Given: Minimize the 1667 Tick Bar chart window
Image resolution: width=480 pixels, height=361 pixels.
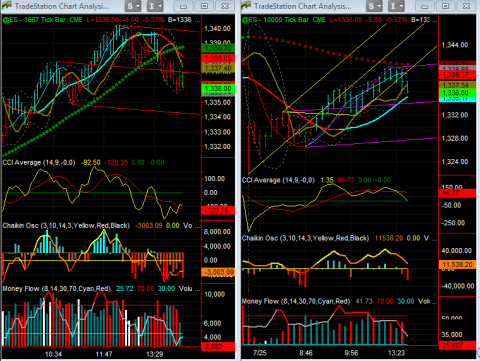Looking at the screenshot, I should point(183,6).
